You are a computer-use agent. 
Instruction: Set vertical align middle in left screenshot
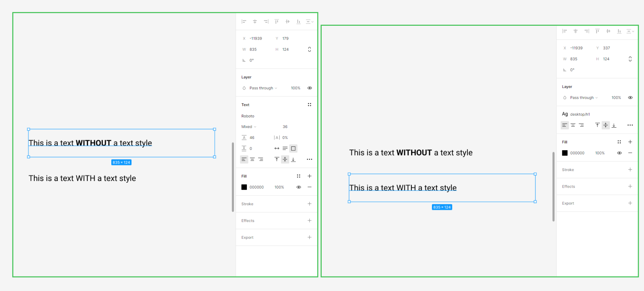coord(285,159)
